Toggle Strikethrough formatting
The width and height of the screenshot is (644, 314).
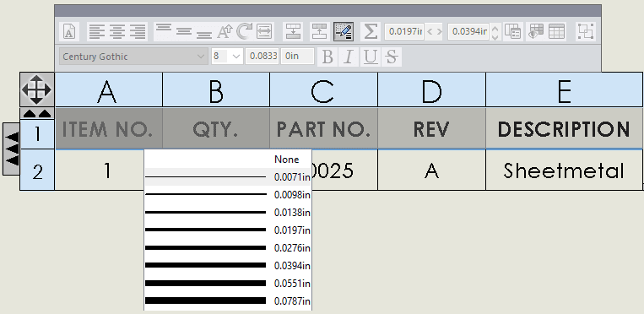[x=392, y=57]
